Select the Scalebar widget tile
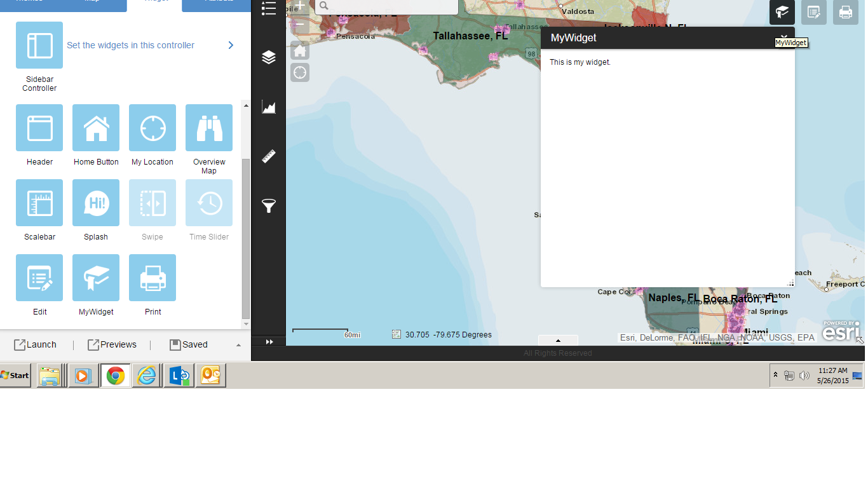This screenshot has width=868, height=488. click(x=39, y=203)
